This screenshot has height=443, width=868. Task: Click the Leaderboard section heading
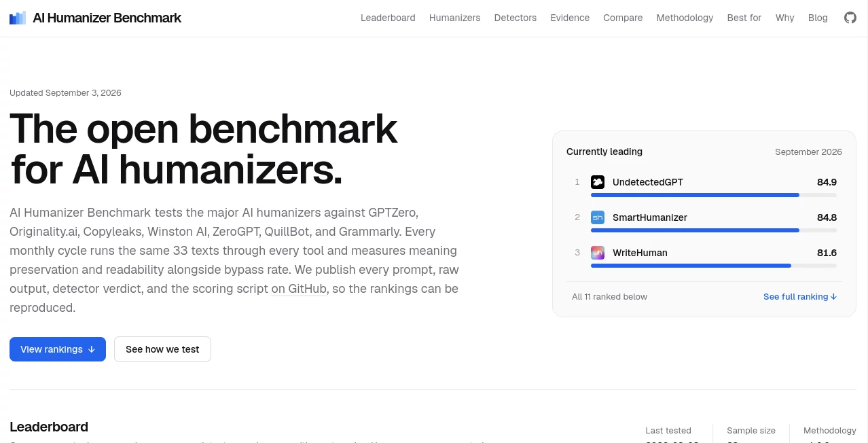coord(49,427)
